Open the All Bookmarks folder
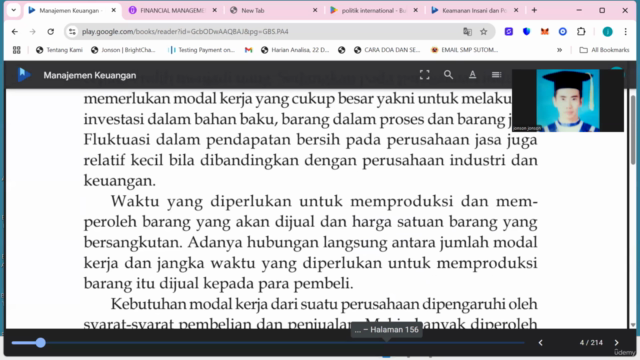The width and height of the screenshot is (640, 360). pyautogui.click(x=604, y=50)
